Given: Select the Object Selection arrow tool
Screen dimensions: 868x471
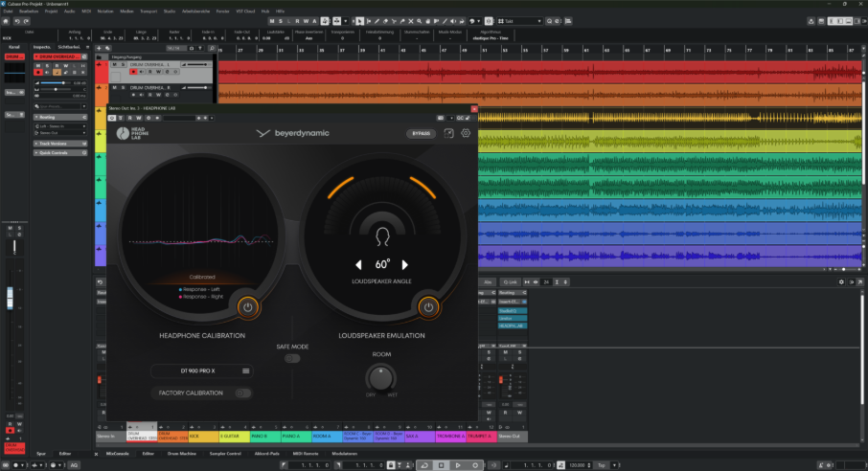Looking at the screenshot, I should tap(359, 21).
